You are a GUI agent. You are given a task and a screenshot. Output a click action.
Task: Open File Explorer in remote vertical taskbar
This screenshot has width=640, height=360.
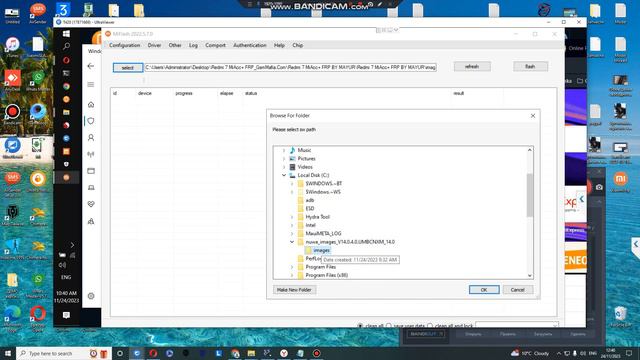[66, 112]
